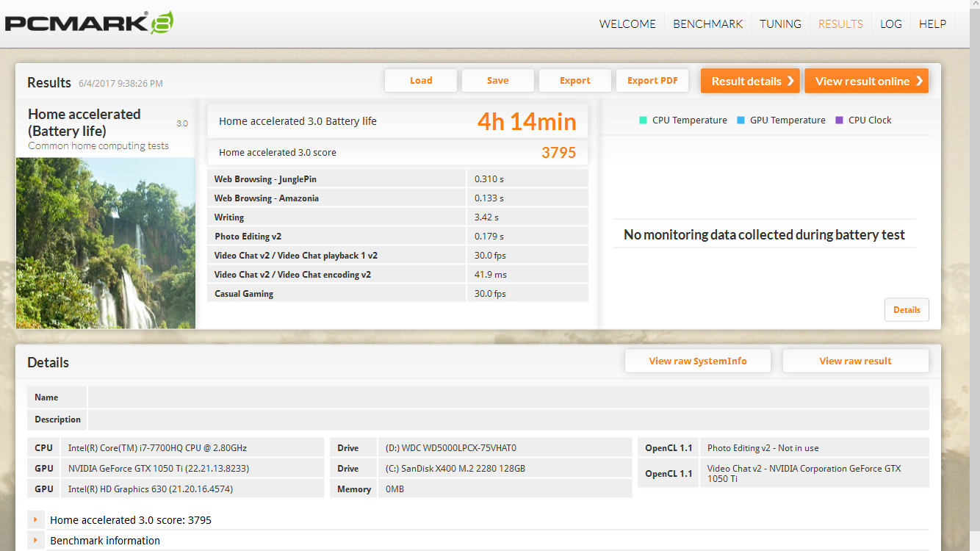Save the benchmark result
Viewport: 980px width, 551px height.
[x=497, y=81]
